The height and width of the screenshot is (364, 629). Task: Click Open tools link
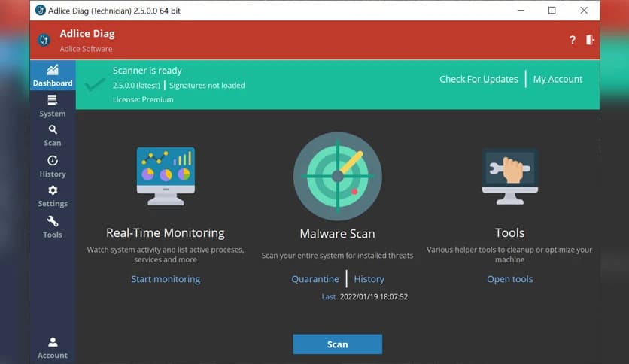[510, 279]
